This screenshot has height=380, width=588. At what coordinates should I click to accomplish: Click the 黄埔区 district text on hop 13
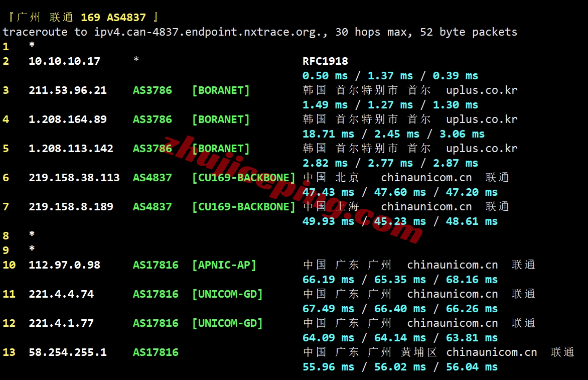[419, 352]
